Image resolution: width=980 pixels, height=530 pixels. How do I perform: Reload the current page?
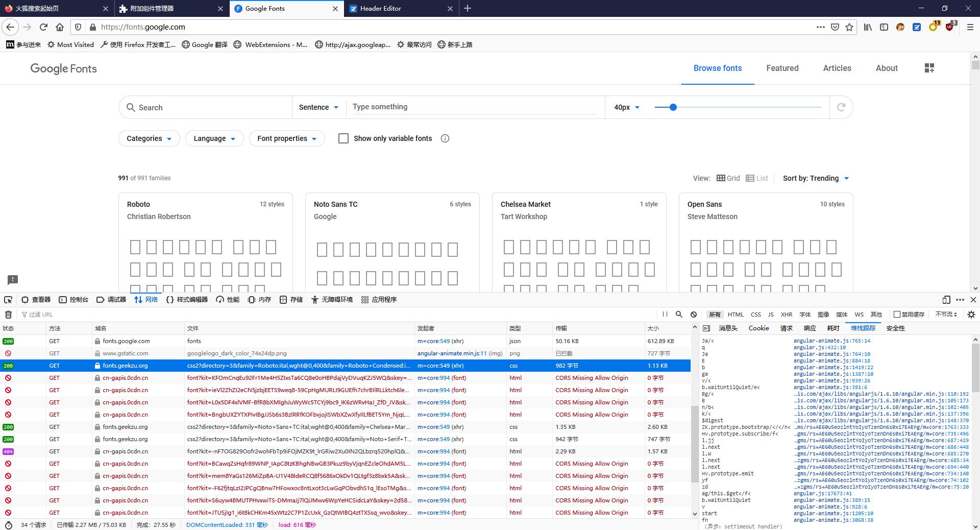(x=43, y=27)
